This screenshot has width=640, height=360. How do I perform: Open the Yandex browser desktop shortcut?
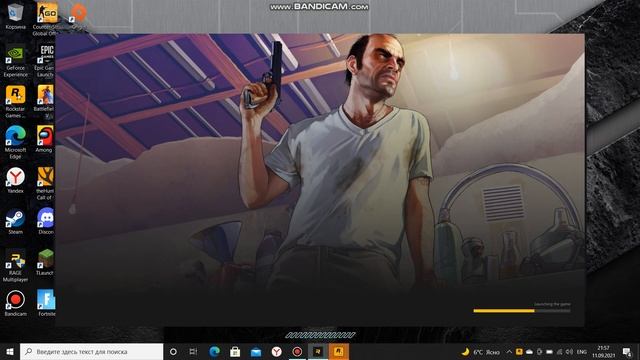(16, 180)
